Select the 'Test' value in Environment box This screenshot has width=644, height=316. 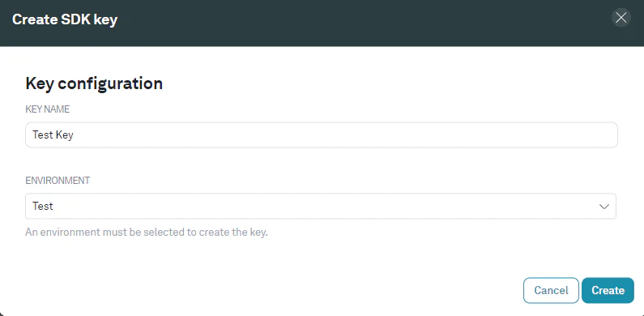point(43,207)
